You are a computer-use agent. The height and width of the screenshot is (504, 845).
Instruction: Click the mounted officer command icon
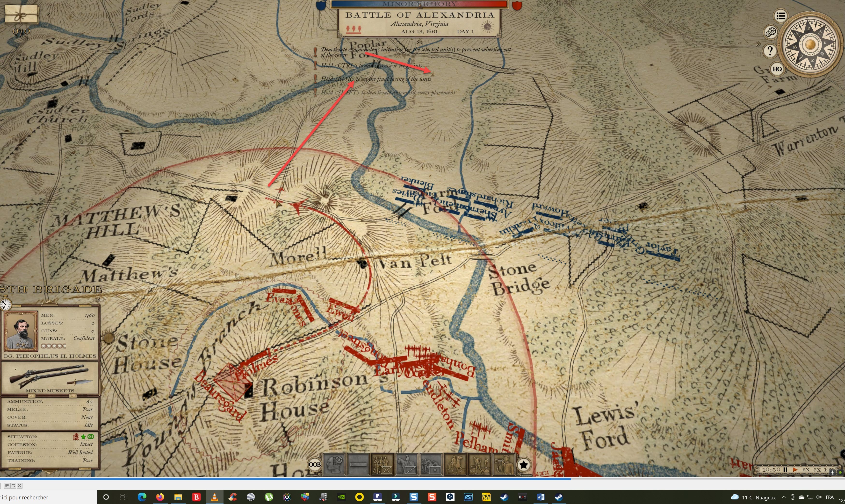pos(455,464)
